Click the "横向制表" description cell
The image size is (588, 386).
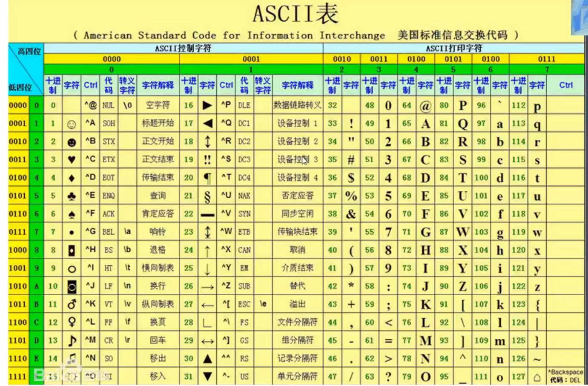tap(158, 268)
